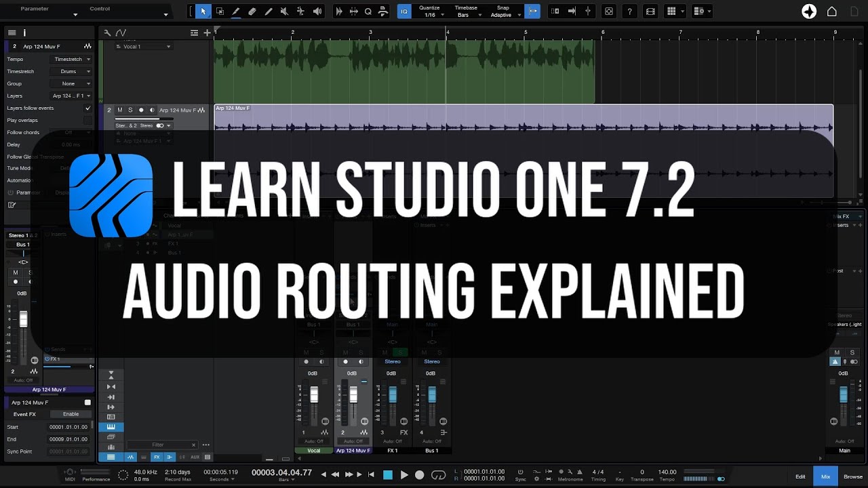Select the Bus 1 mixer channel label
868x488 pixels.
tap(432, 450)
